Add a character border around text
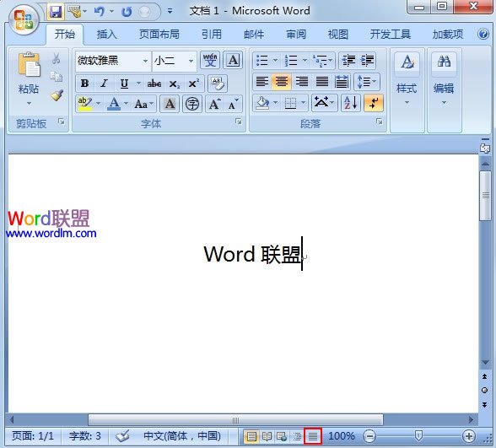The height and width of the screenshot is (448, 496). pos(233,60)
